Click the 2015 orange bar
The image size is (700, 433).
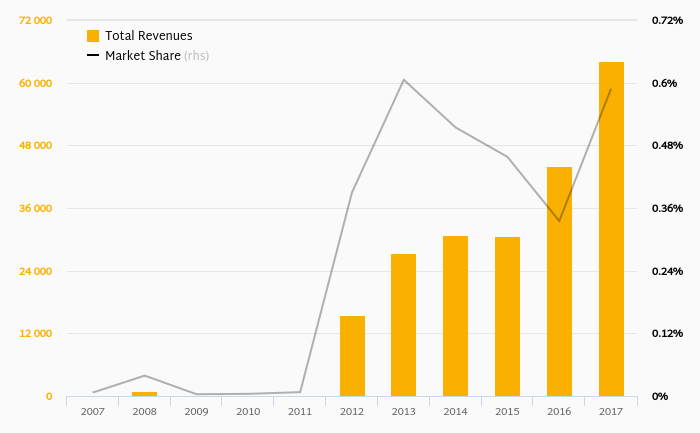tap(507, 316)
